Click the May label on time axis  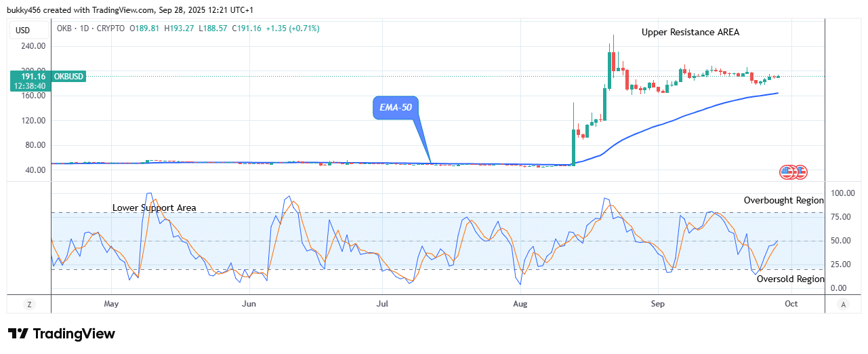pos(111,304)
